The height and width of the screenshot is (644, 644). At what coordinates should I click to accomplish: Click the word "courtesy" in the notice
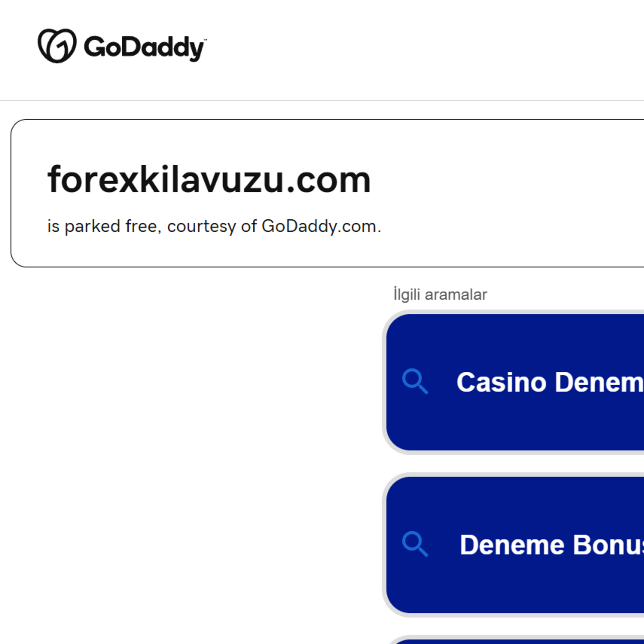[201, 226]
